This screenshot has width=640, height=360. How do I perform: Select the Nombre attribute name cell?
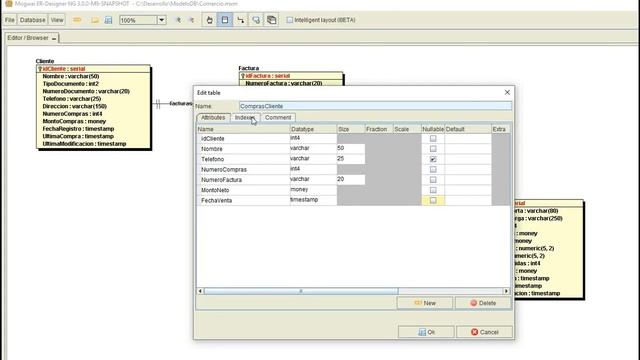point(243,149)
